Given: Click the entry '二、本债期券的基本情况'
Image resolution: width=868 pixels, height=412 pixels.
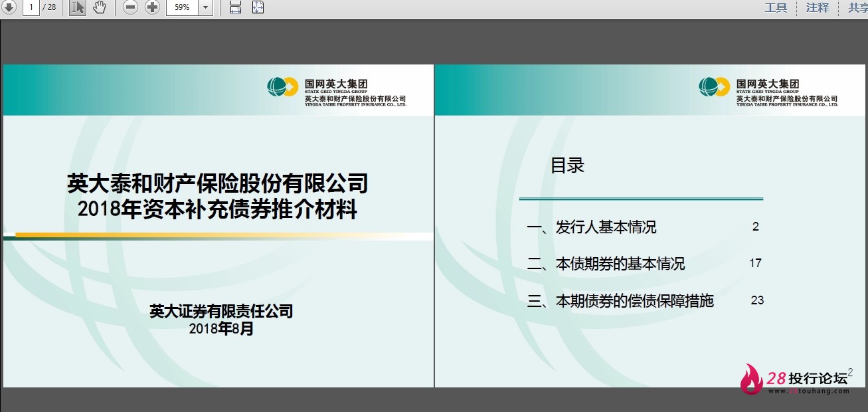Looking at the screenshot, I should [606, 264].
